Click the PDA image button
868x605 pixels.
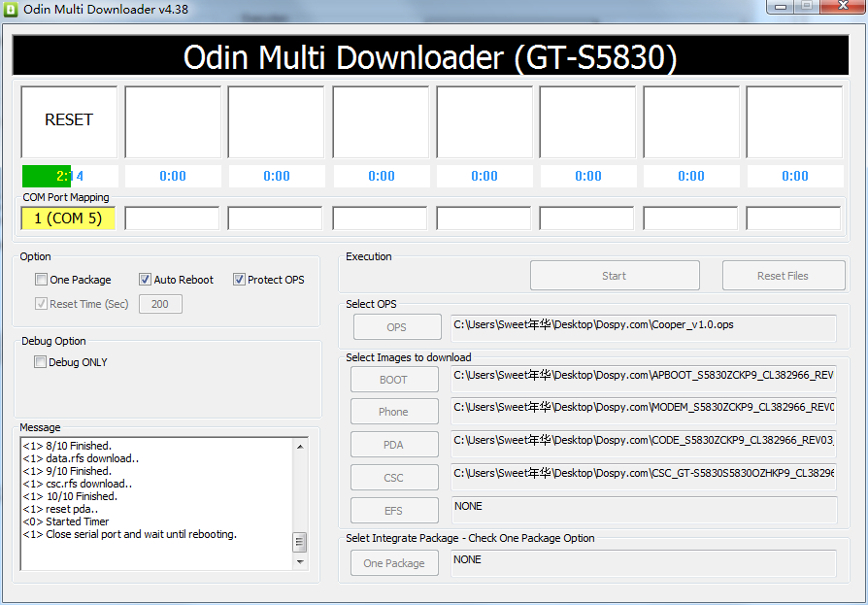click(x=394, y=445)
